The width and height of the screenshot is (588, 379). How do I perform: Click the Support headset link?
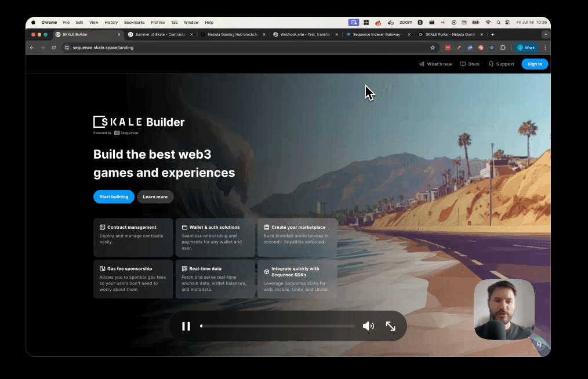[x=501, y=64]
